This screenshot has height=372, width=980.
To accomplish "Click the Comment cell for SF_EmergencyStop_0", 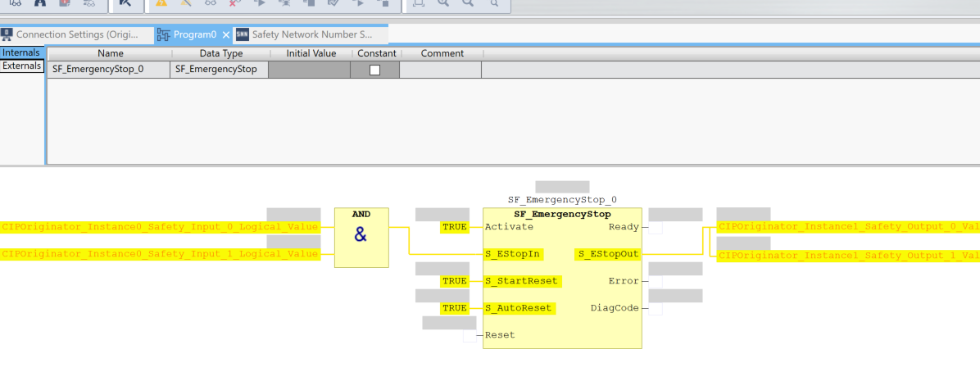I will tap(441, 70).
